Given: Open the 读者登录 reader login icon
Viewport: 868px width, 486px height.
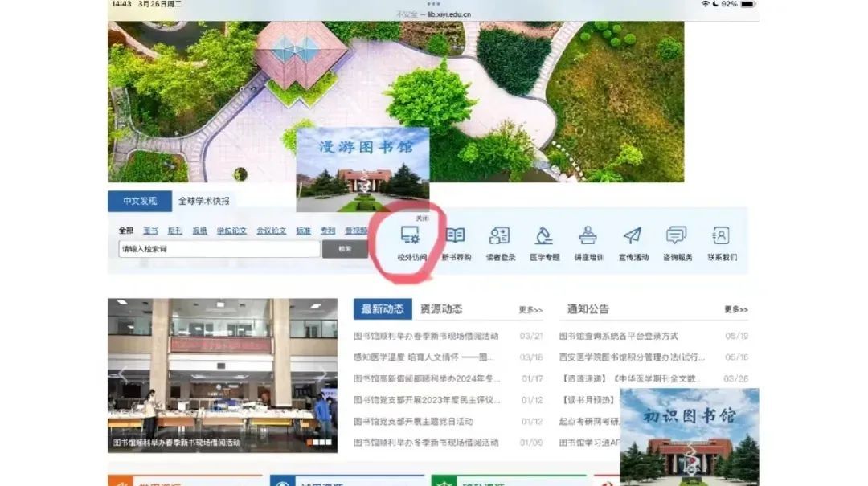Looking at the screenshot, I should pos(500,243).
